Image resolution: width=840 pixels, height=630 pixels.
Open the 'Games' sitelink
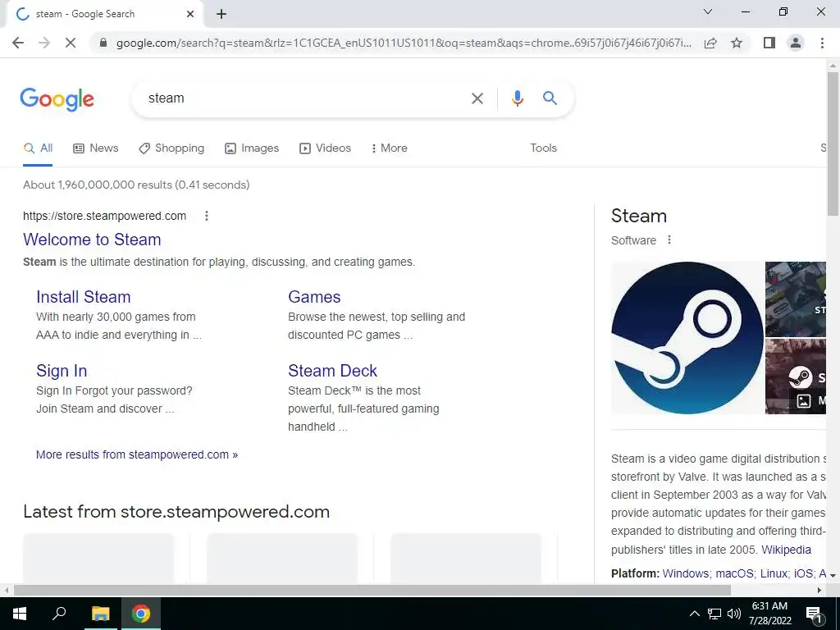tap(314, 297)
